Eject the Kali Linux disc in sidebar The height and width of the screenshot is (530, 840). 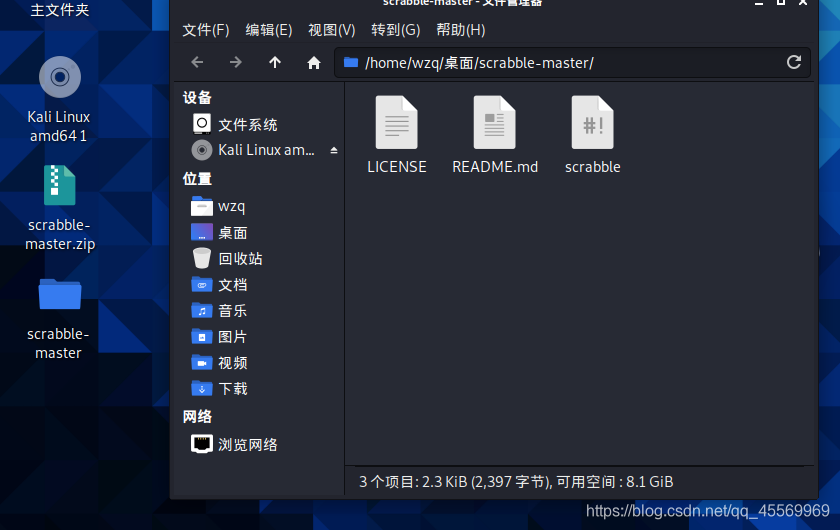(334, 151)
